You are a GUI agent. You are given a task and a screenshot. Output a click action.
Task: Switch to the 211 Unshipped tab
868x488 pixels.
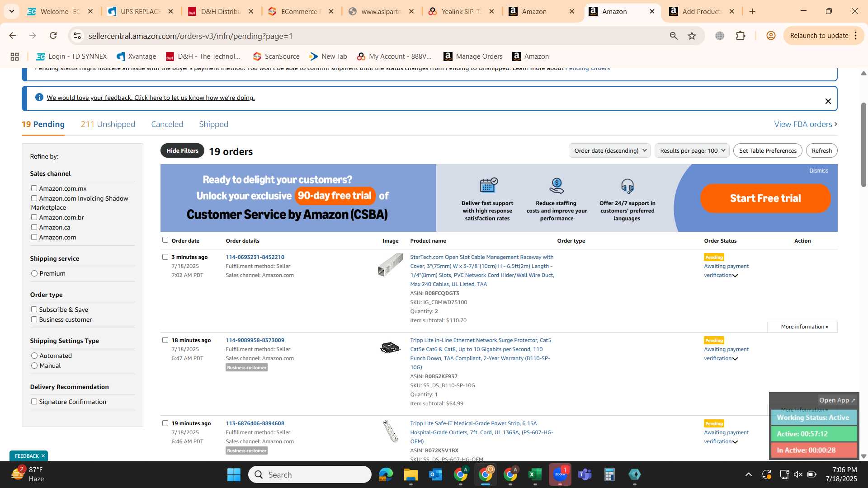pos(108,124)
